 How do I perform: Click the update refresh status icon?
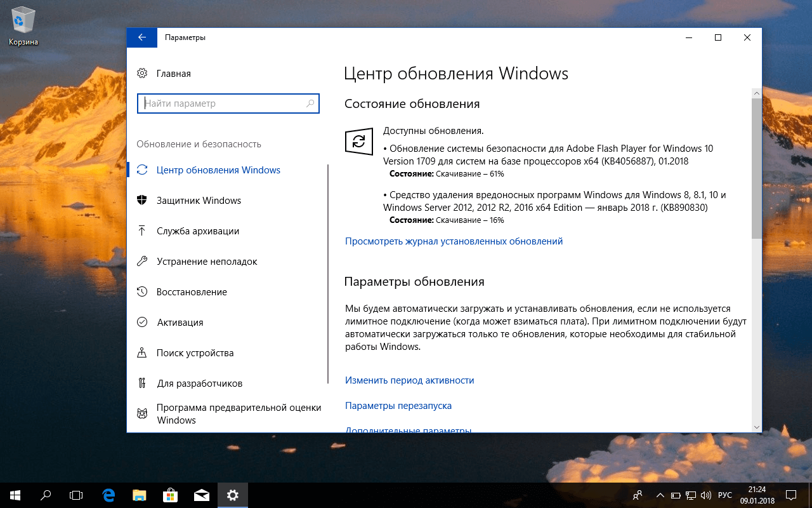(358, 141)
